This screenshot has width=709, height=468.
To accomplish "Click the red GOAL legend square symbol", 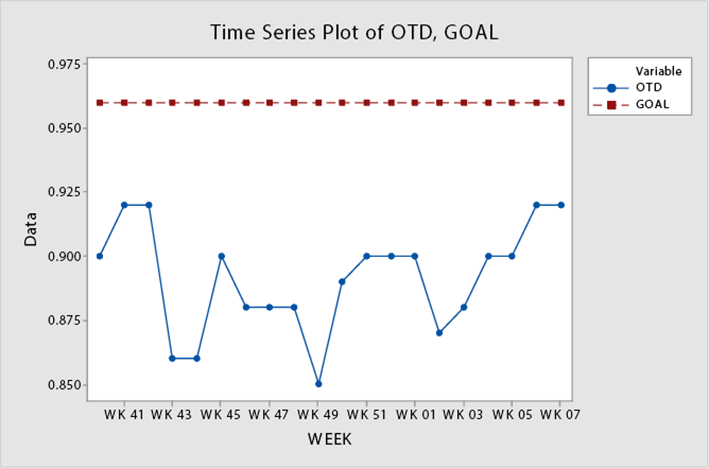I will (612, 103).
